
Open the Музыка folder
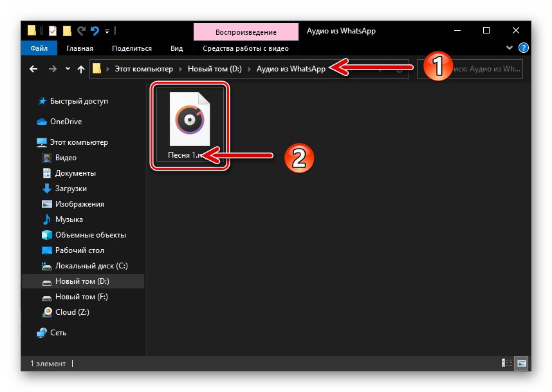(69, 219)
